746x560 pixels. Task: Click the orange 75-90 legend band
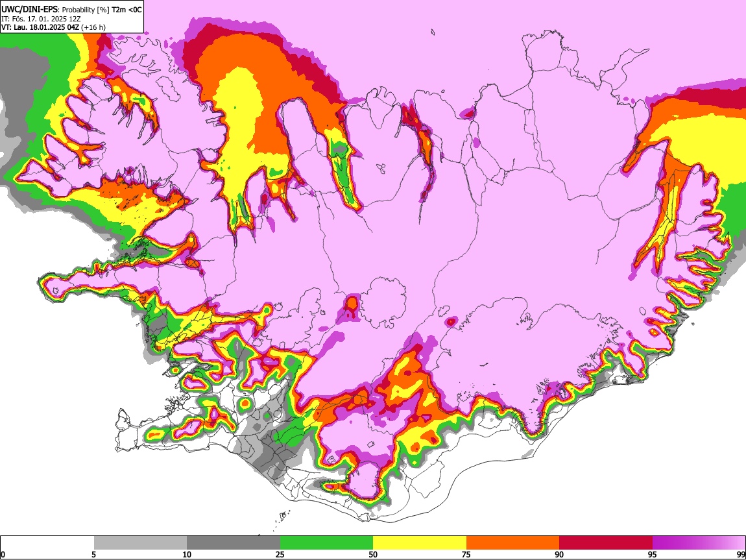point(513,543)
